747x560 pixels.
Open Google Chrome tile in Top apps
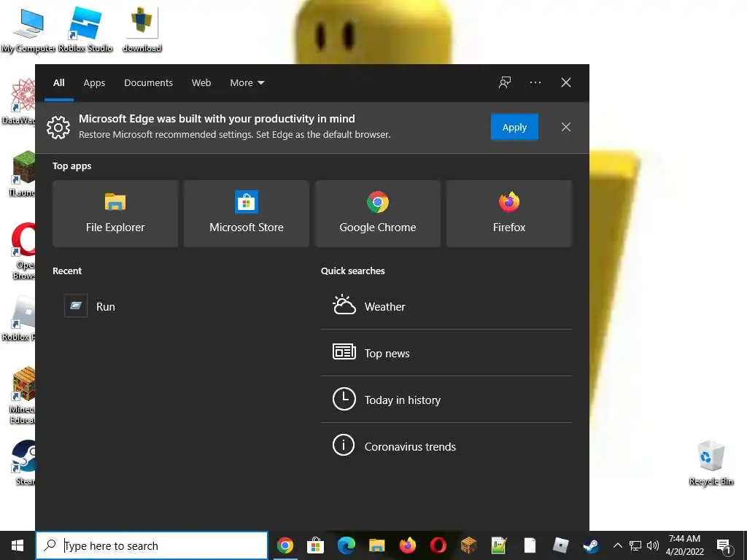pyautogui.click(x=378, y=214)
